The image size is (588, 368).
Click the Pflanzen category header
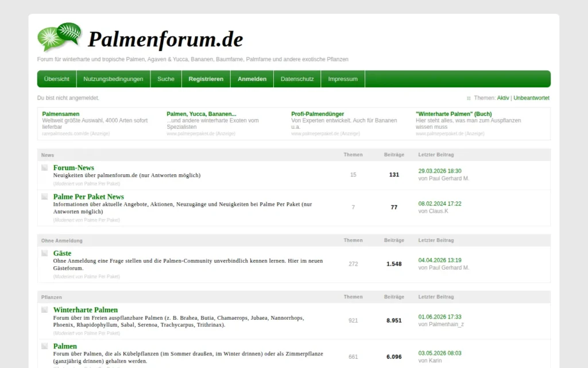(x=51, y=297)
